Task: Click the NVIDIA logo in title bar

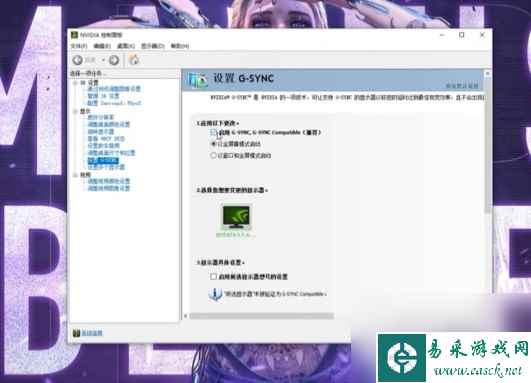Action: [x=74, y=35]
